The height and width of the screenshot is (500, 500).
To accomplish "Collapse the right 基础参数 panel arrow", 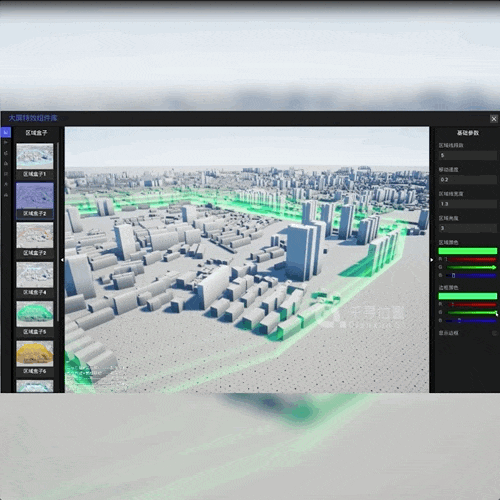I will 432,260.
